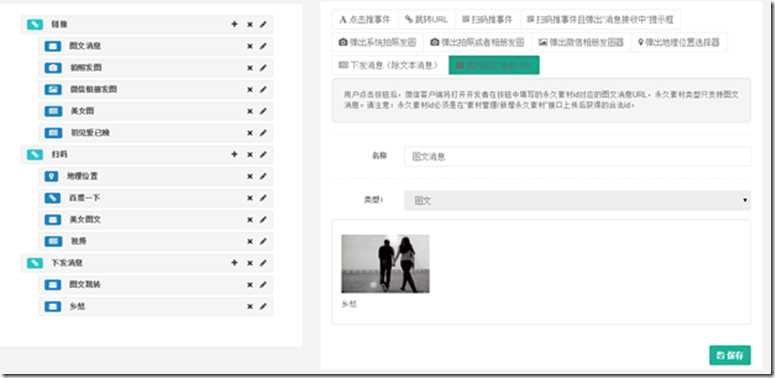The width and height of the screenshot is (775, 378).
Task: Edit the 初见爱已晚 submenu item
Action: (263, 133)
